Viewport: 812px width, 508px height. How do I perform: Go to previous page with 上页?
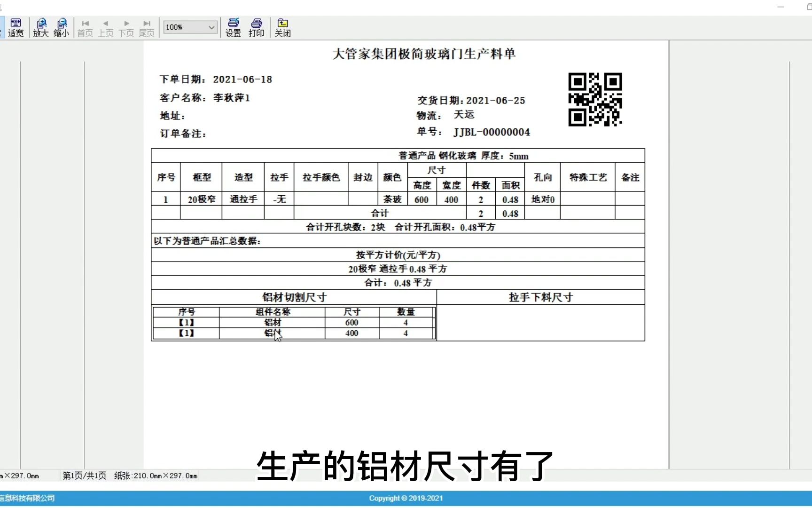point(106,28)
